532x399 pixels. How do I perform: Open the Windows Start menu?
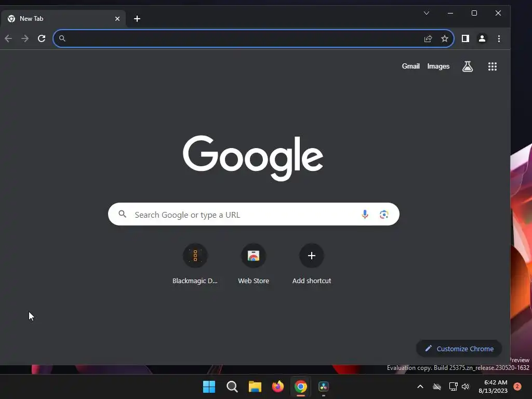pos(209,387)
